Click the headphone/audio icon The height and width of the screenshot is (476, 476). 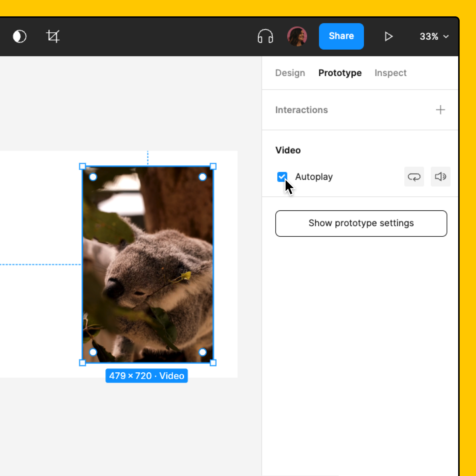click(x=266, y=36)
